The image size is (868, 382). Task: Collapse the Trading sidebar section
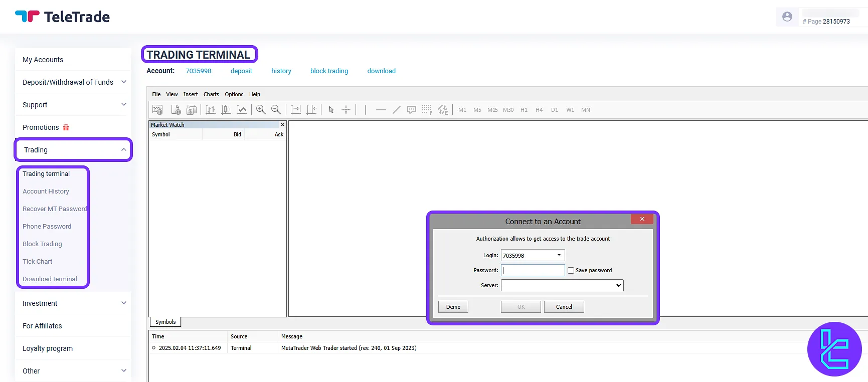point(124,149)
